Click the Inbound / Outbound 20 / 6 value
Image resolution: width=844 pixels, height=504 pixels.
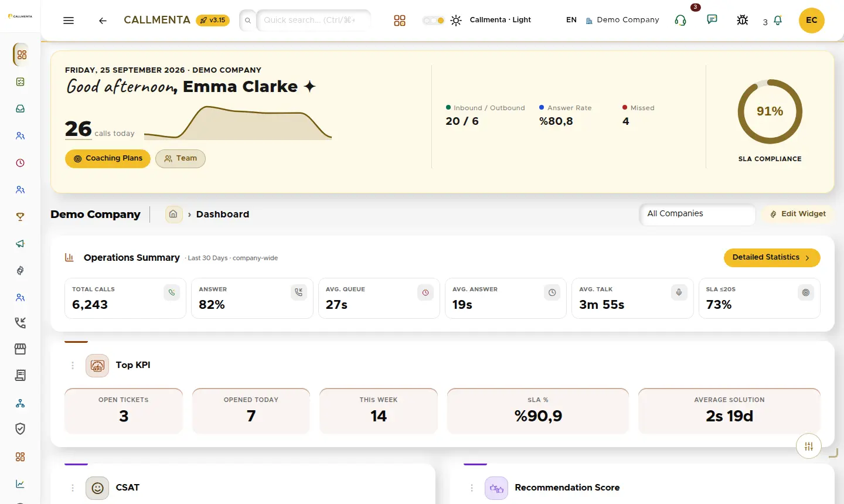[462, 121]
